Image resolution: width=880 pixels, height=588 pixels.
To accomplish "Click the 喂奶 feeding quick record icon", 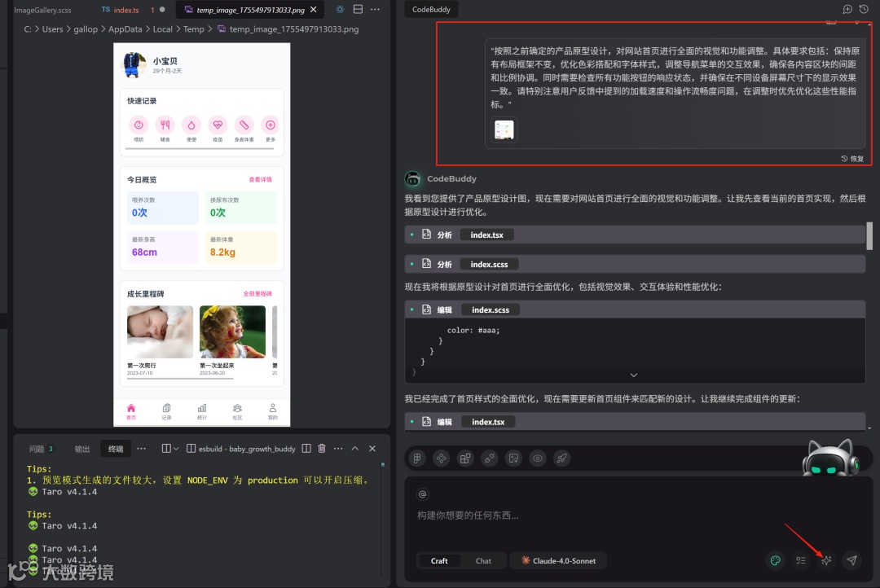I will 139,125.
